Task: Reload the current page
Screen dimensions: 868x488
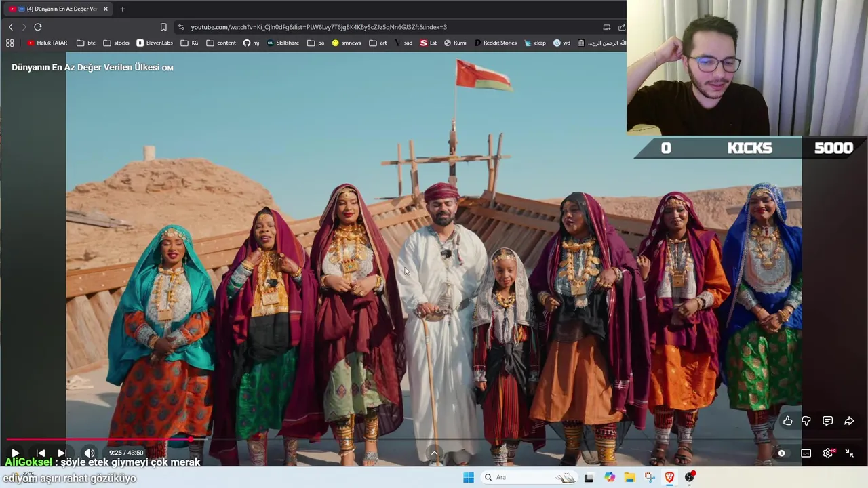Action: pyautogui.click(x=38, y=27)
